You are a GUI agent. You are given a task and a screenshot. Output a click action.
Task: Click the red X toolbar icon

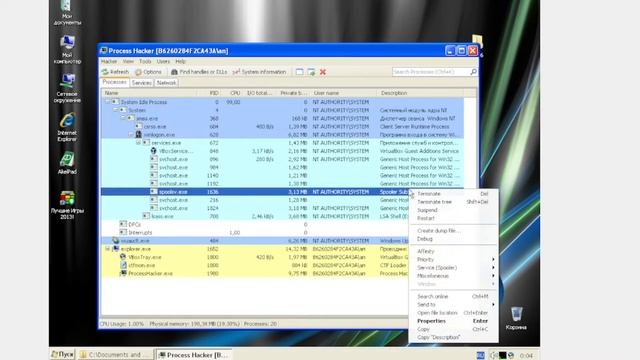323,72
